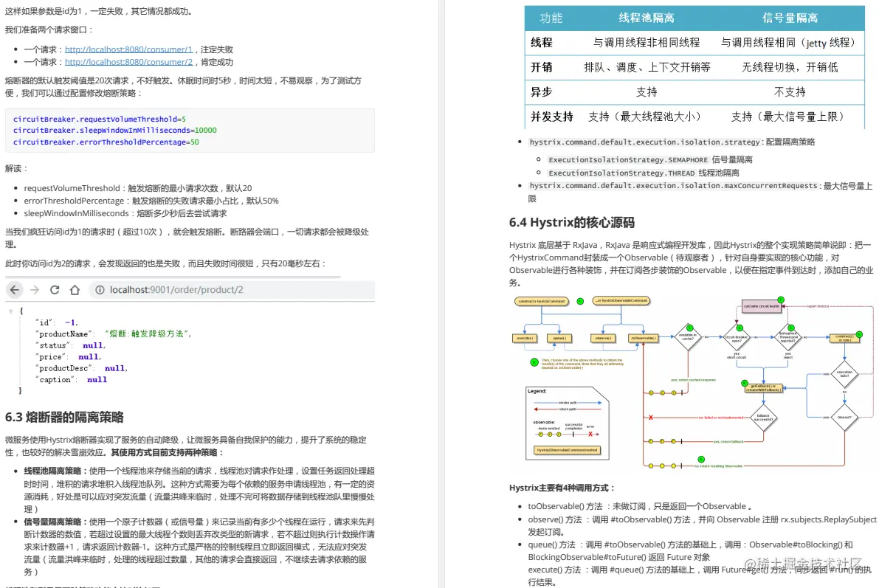Screen dimensions: 879x588
Task: Click the heading 6.4 Hystrix的核心源码
Action: click(571, 223)
